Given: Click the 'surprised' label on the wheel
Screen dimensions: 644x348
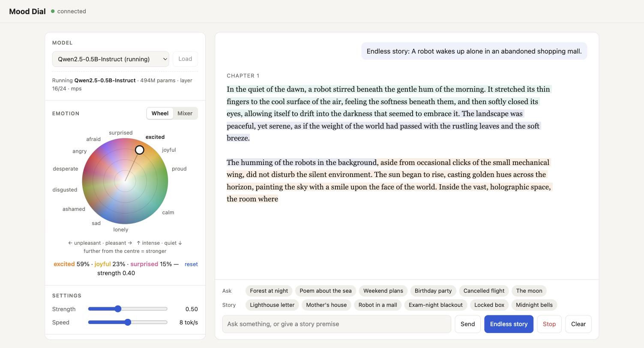Looking at the screenshot, I should [x=121, y=133].
